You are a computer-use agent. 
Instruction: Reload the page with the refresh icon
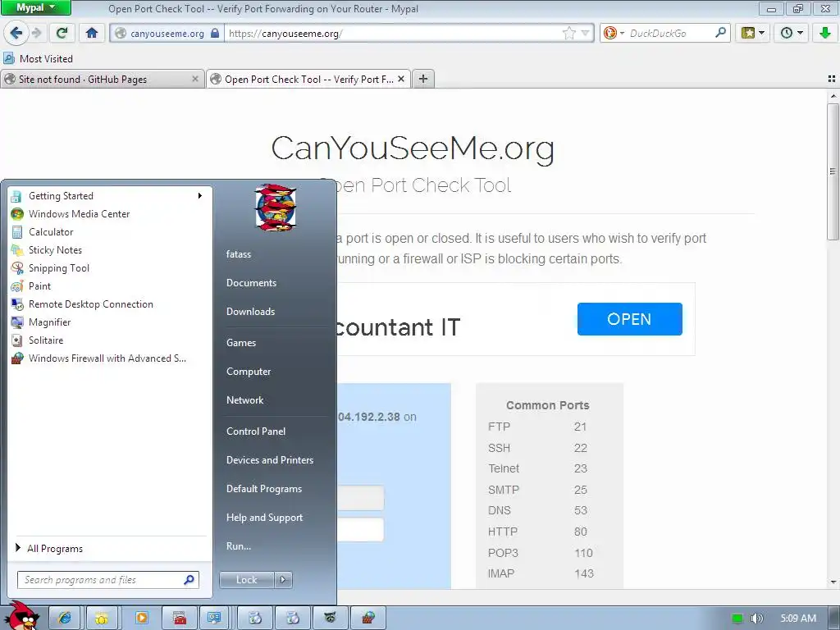pos(62,33)
